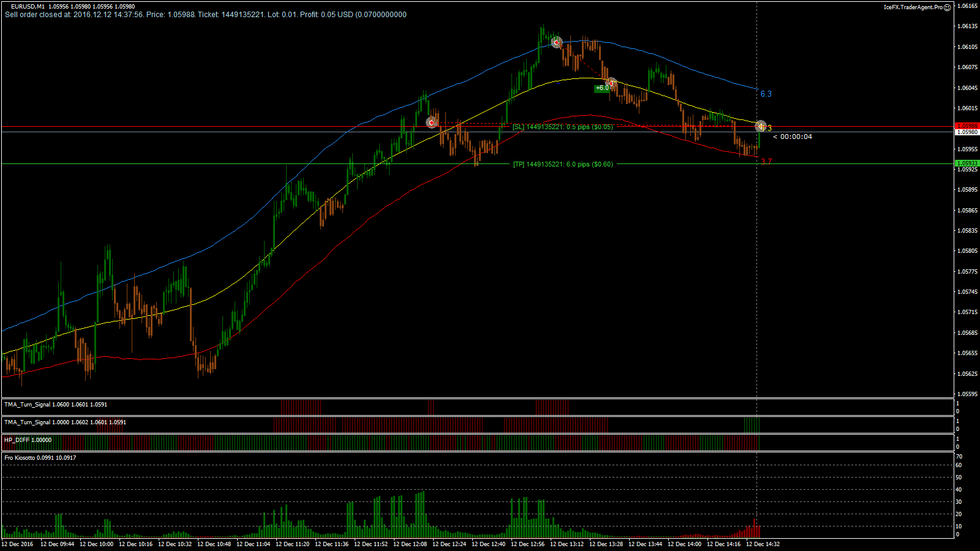Click the TMA_Turn_Signal 1.0000 indicator label
The height and width of the screenshot is (551, 980).
(x=66, y=422)
